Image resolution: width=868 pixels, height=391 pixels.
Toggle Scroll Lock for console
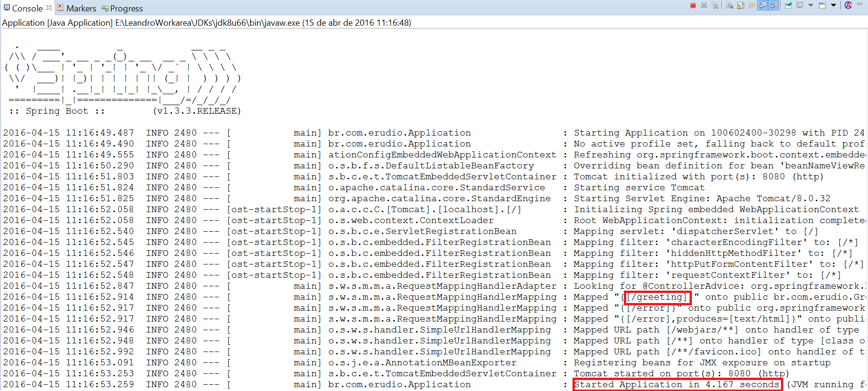tap(740, 6)
